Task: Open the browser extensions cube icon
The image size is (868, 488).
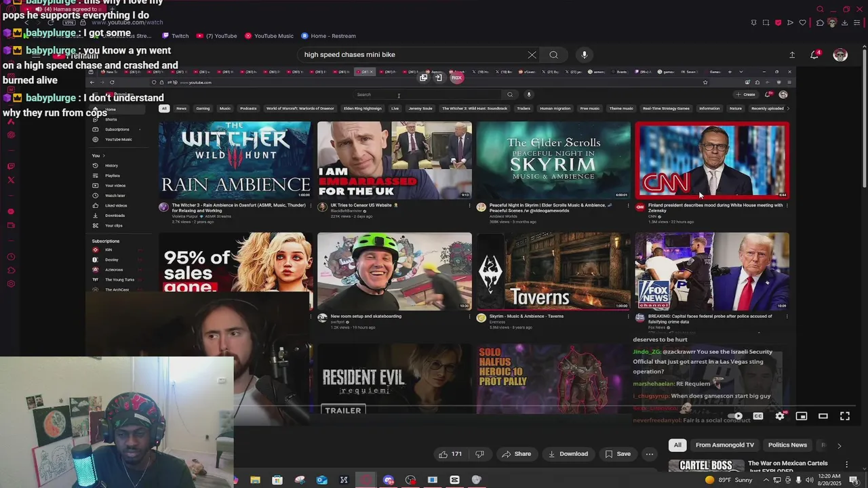Action: [x=821, y=22]
